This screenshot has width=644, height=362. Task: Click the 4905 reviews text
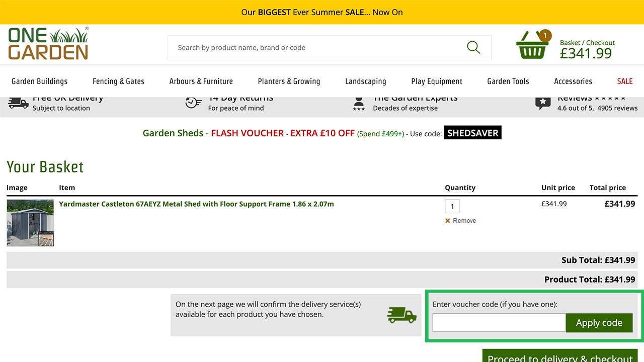tap(617, 108)
